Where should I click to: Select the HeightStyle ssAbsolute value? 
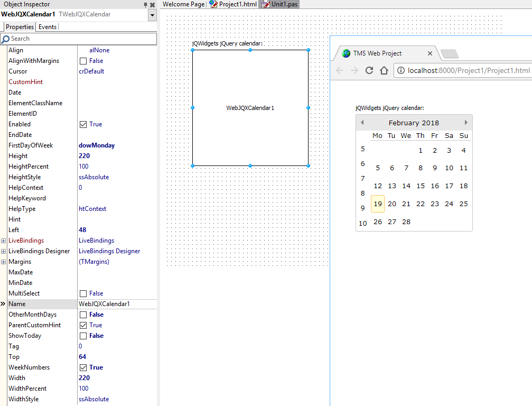[94, 177]
